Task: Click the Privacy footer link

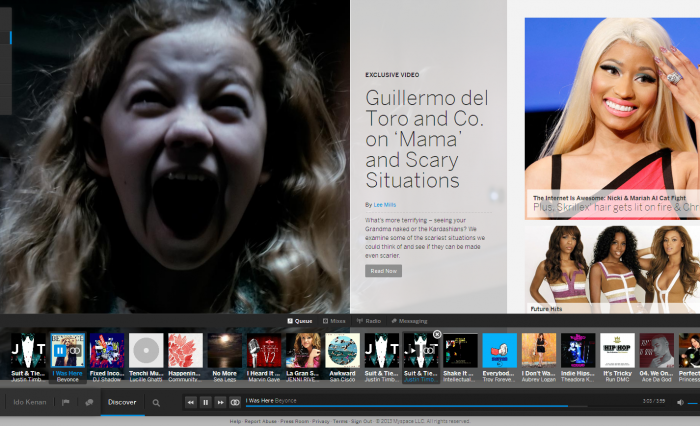Action: click(x=321, y=421)
